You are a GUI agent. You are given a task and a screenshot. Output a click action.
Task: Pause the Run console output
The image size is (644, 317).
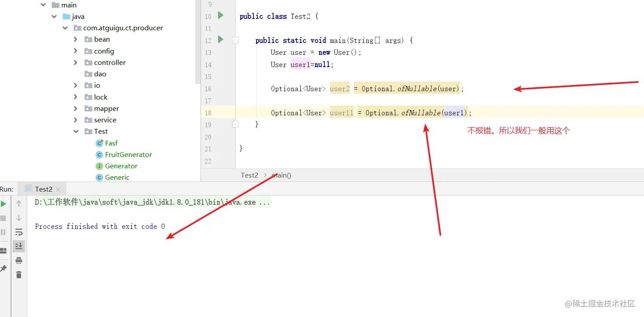[3, 232]
